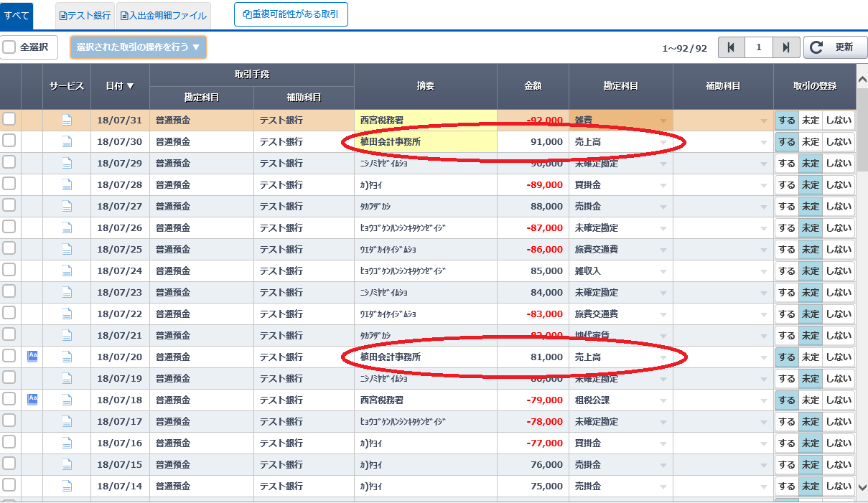Open the 雑費 account dropdown in the 18/07/31 row

tap(663, 121)
